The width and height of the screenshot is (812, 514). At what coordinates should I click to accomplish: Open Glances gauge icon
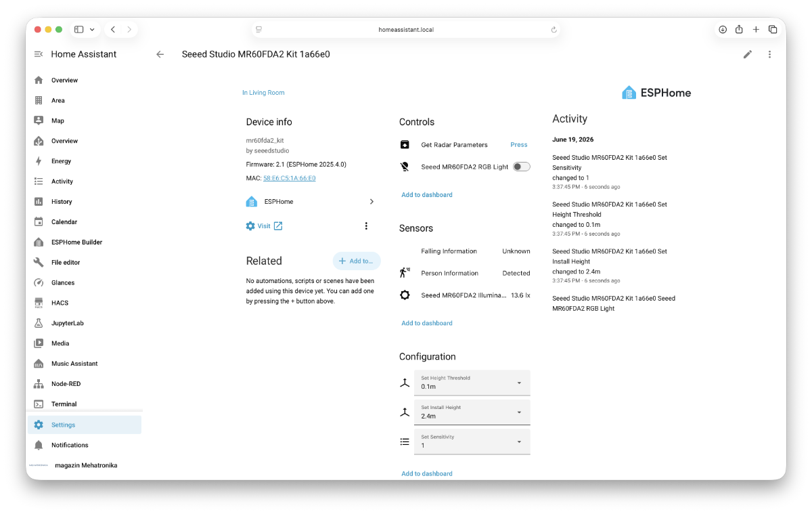point(39,282)
